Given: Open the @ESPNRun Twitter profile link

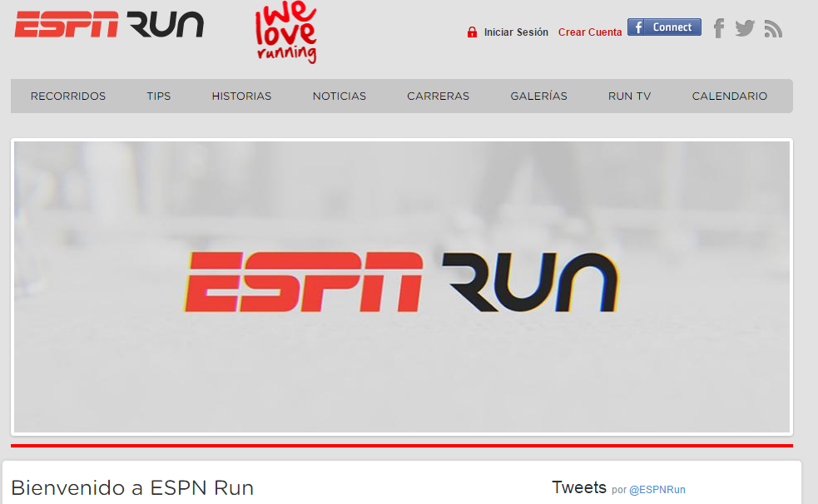Looking at the screenshot, I should (657, 490).
